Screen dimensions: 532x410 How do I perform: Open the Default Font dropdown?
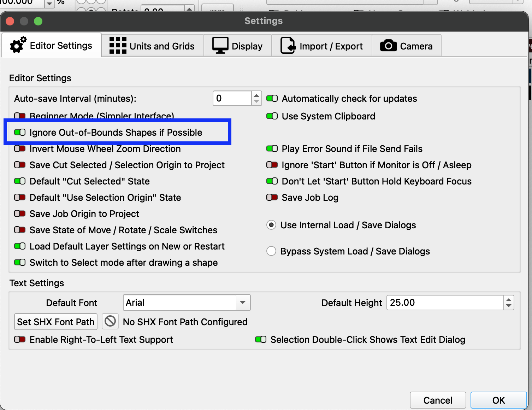pos(243,303)
